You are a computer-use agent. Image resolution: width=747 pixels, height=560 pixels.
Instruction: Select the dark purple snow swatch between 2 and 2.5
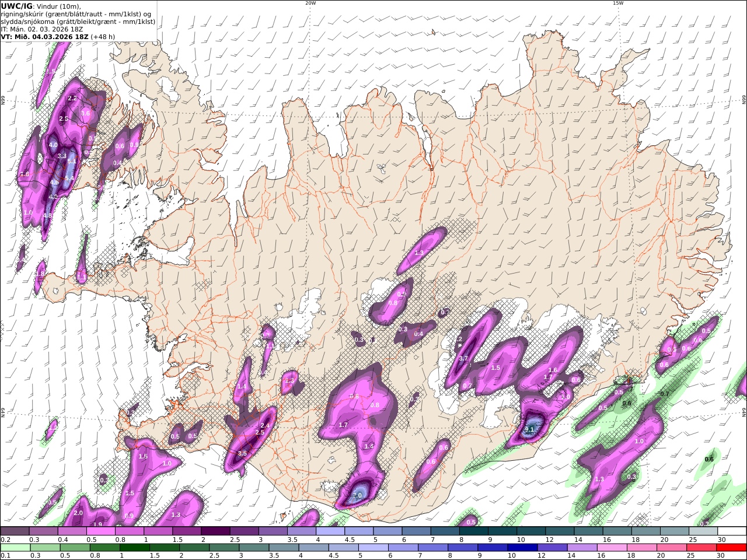coord(215,531)
